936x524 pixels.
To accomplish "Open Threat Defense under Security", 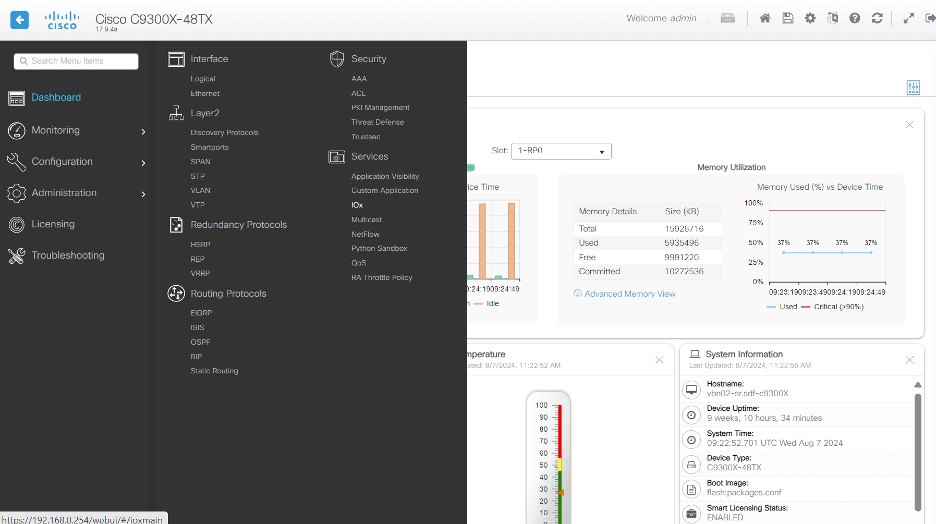I will click(377, 122).
